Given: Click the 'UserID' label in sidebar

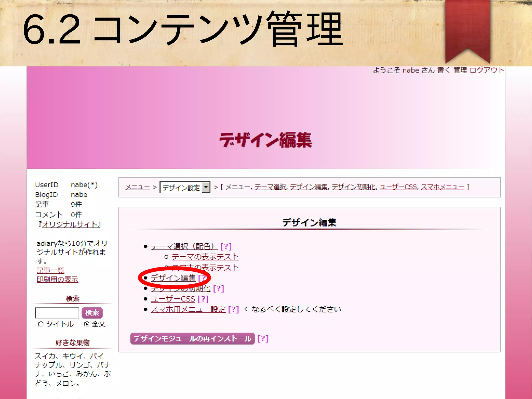Looking at the screenshot, I should (47, 185).
